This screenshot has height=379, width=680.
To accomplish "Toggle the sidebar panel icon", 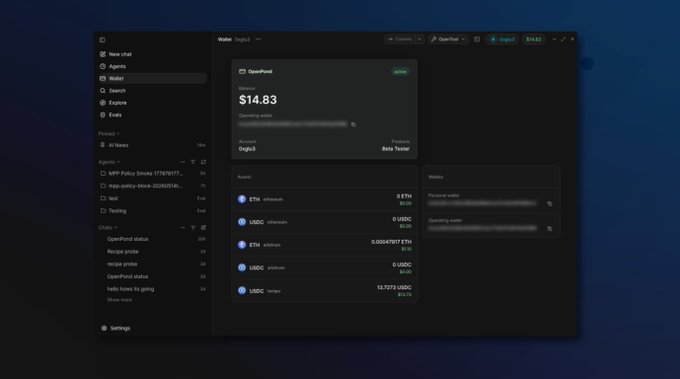I will tap(102, 40).
